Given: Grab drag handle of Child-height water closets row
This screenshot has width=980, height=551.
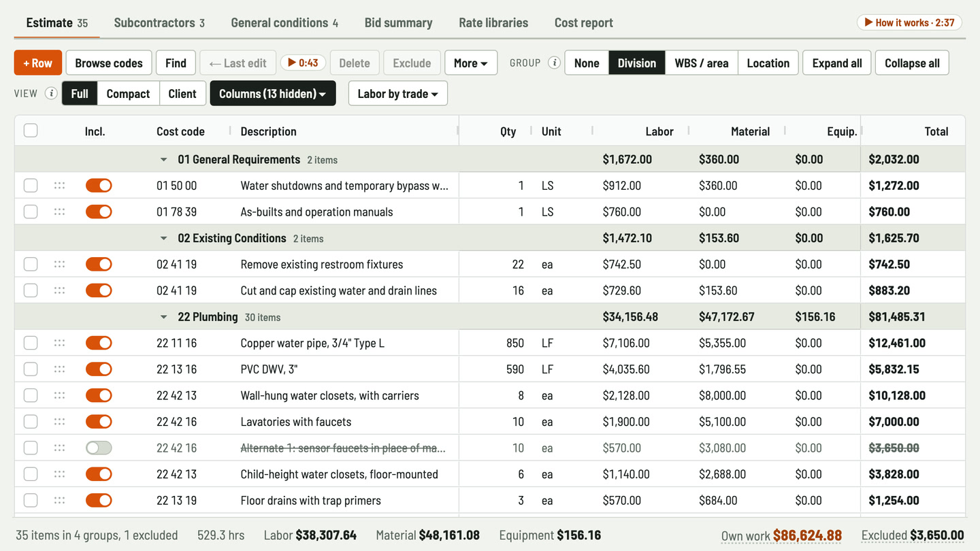Looking at the screenshot, I should click(59, 474).
